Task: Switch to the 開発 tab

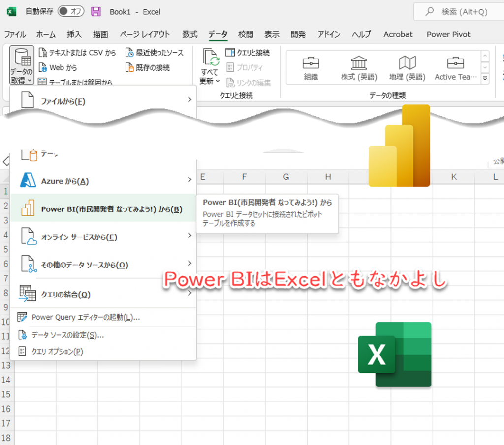Action: click(298, 34)
